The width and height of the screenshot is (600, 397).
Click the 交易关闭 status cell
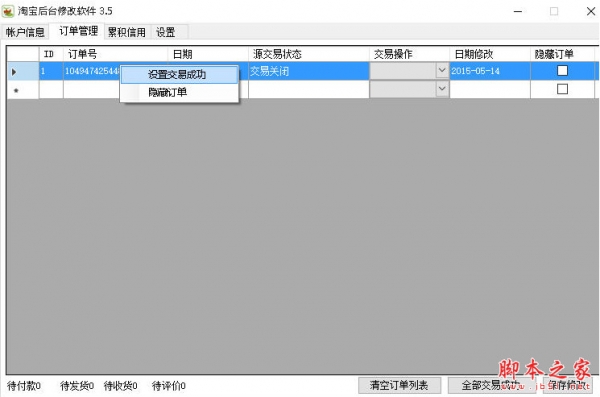pos(308,71)
